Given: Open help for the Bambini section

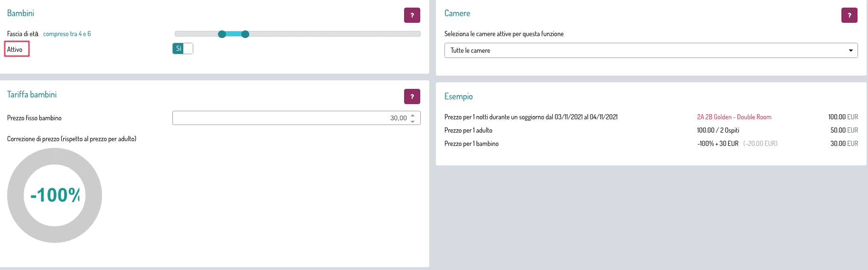Looking at the screenshot, I should [412, 15].
